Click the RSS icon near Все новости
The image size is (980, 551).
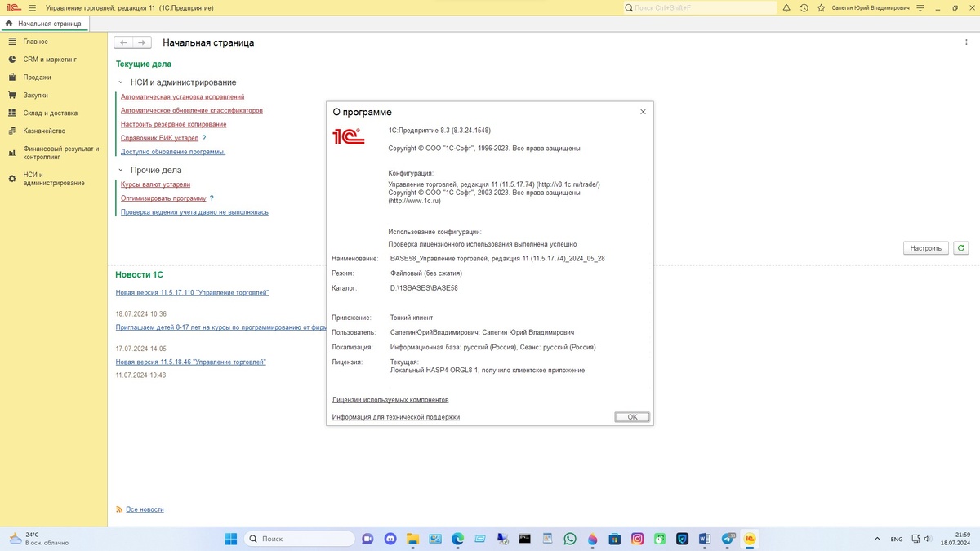(x=120, y=509)
